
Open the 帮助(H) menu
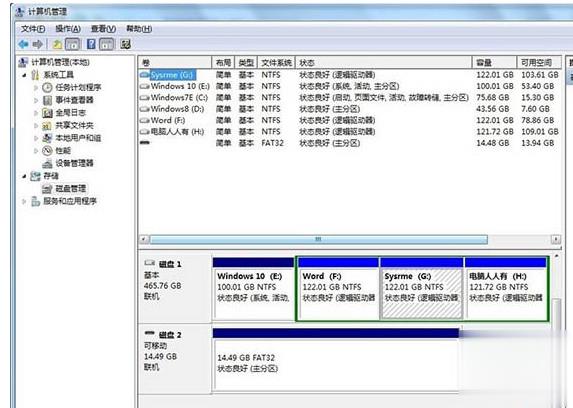[x=139, y=29]
